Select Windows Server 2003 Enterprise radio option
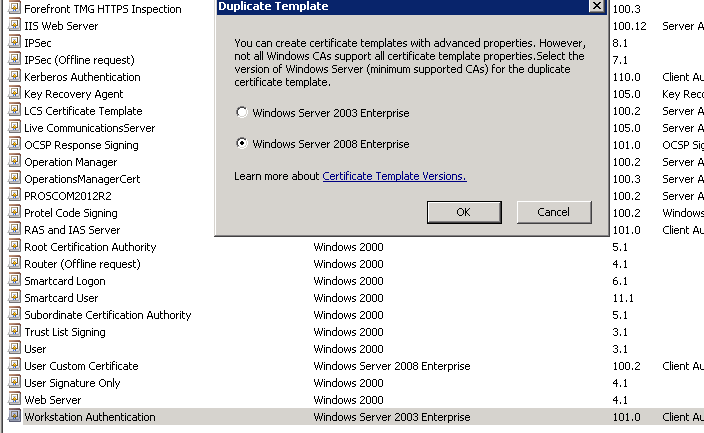Screen dimensions: 704x433 point(242,113)
